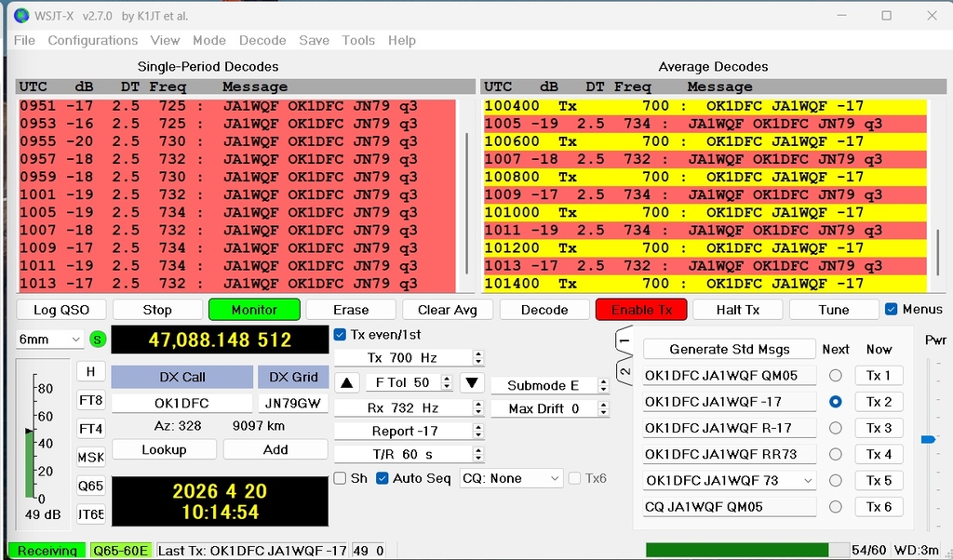The height and width of the screenshot is (560, 953).
Task: Click the Decode button
Action: tap(544, 309)
